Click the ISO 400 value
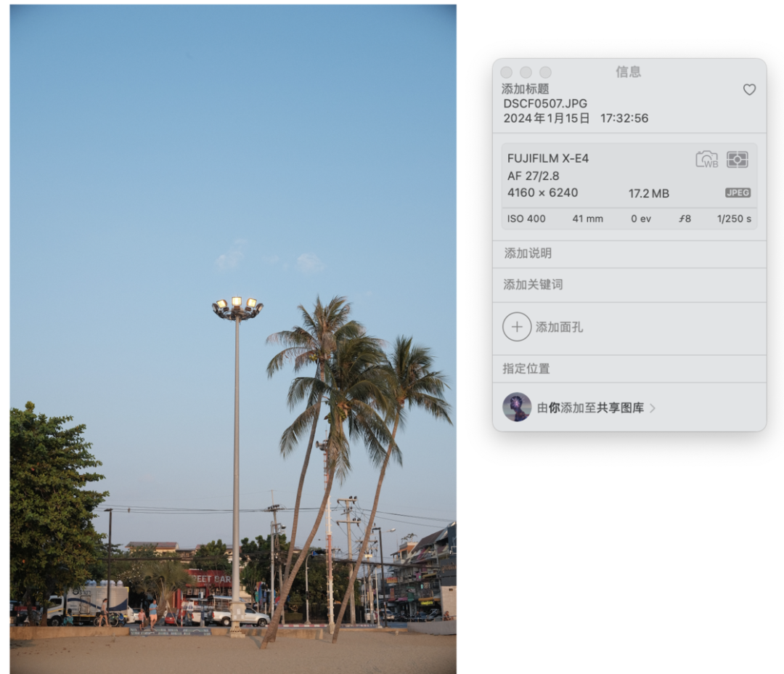 [x=526, y=219]
